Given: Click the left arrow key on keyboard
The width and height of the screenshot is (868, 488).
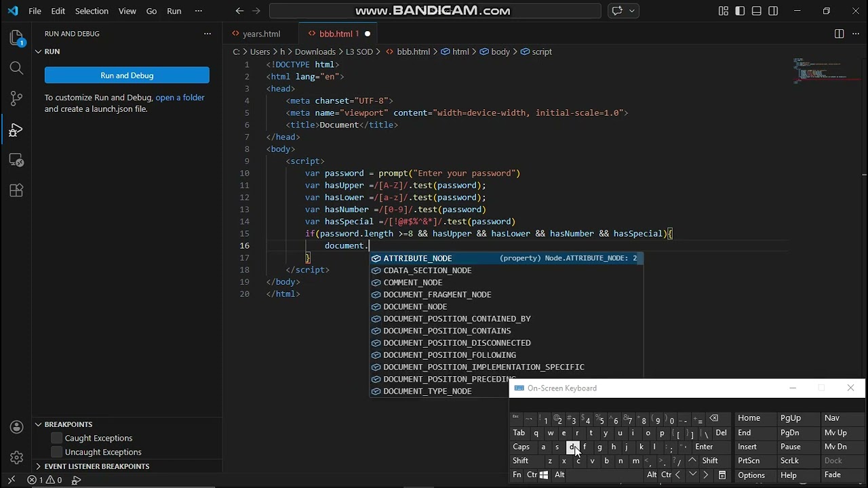Looking at the screenshot, I should (x=677, y=475).
